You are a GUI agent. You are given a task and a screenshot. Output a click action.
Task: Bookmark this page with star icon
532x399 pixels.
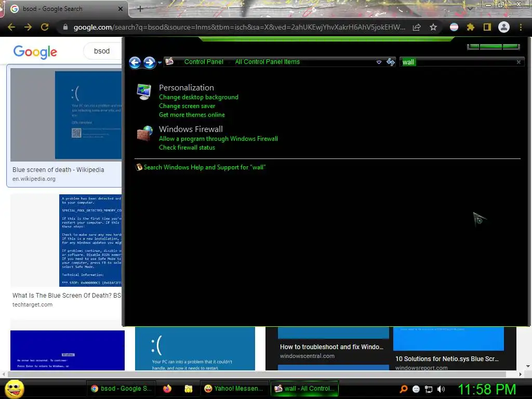[433, 27]
